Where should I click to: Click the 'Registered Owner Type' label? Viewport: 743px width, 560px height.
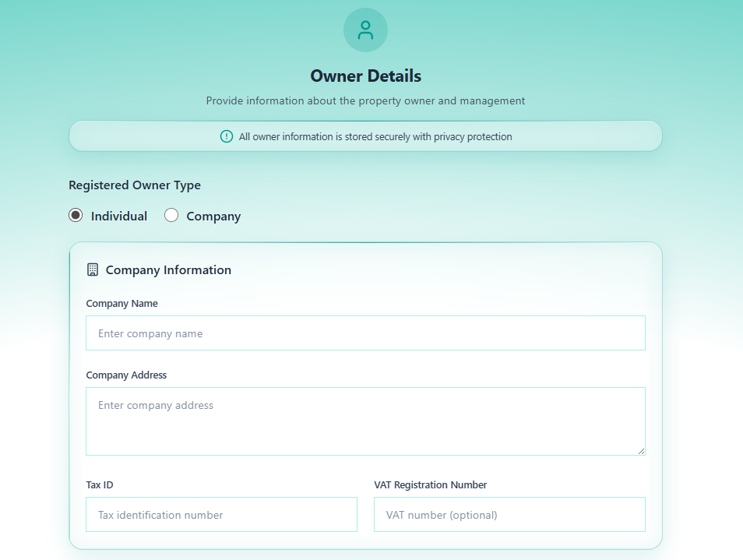click(x=135, y=185)
